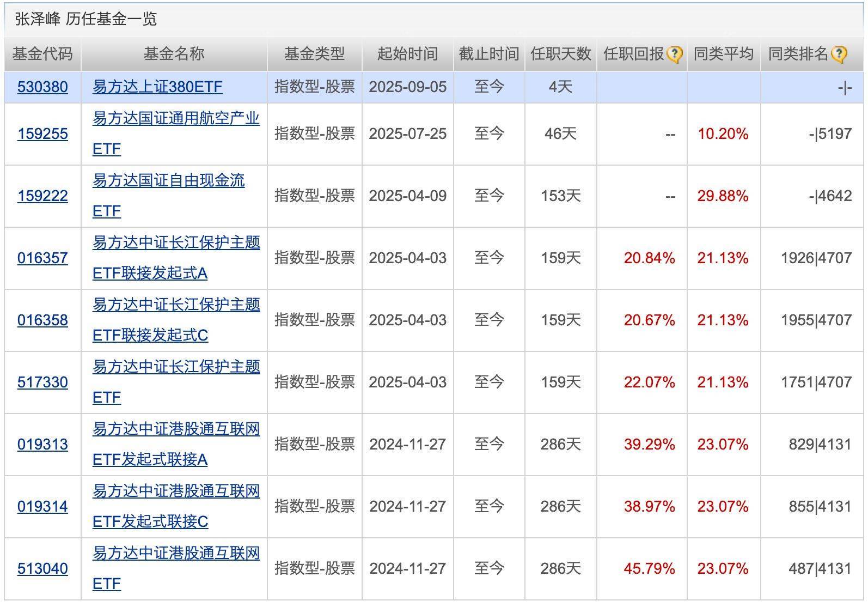The height and width of the screenshot is (607, 868).
Task: Open fund code 016357 link
Action: coord(42,258)
